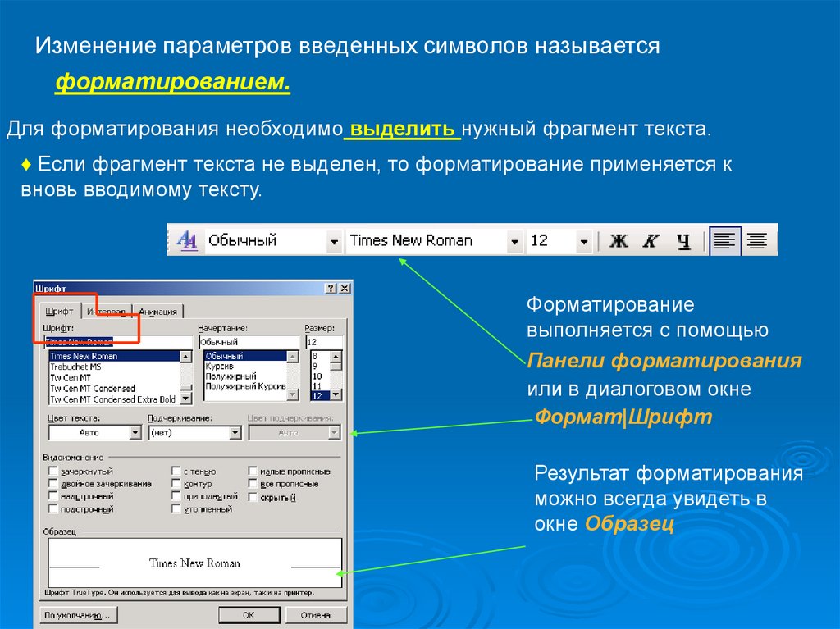840x629 pixels.
Task: Toggle Bold (Ж) formatting
Action: point(619,241)
